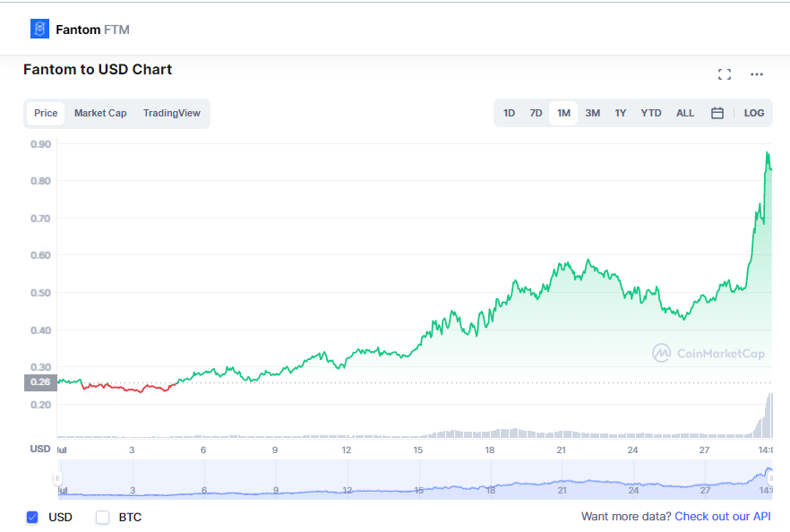
Task: Click the Fantom to USD Chart heading
Action: [x=98, y=69]
